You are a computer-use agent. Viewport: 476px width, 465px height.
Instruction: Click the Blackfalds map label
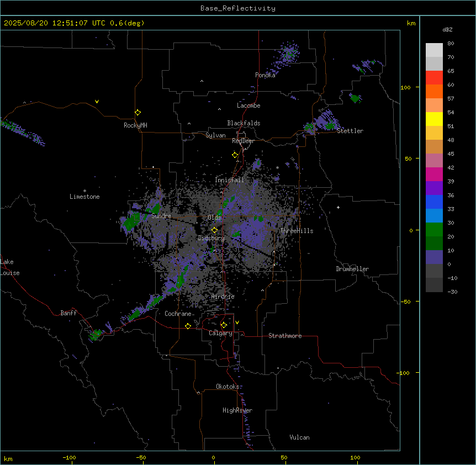[244, 123]
